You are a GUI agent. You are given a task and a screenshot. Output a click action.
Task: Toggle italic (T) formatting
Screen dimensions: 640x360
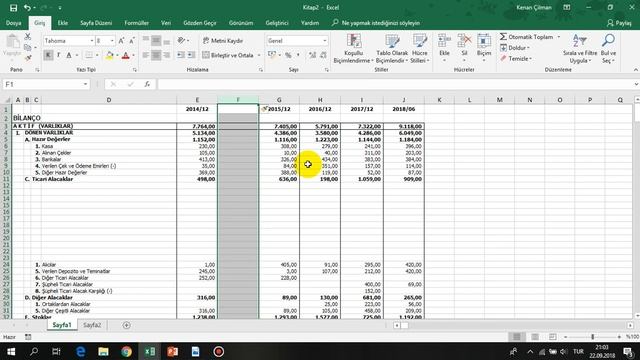click(58, 55)
